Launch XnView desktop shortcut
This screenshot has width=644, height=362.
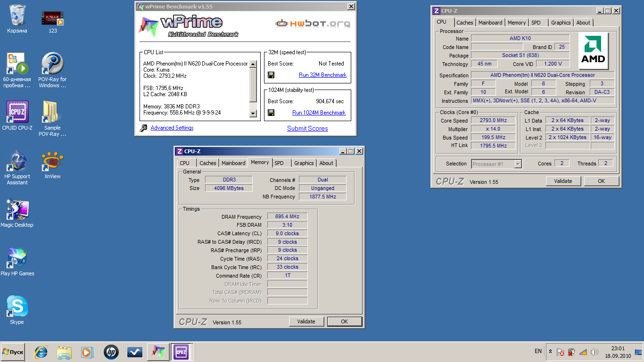(x=52, y=165)
